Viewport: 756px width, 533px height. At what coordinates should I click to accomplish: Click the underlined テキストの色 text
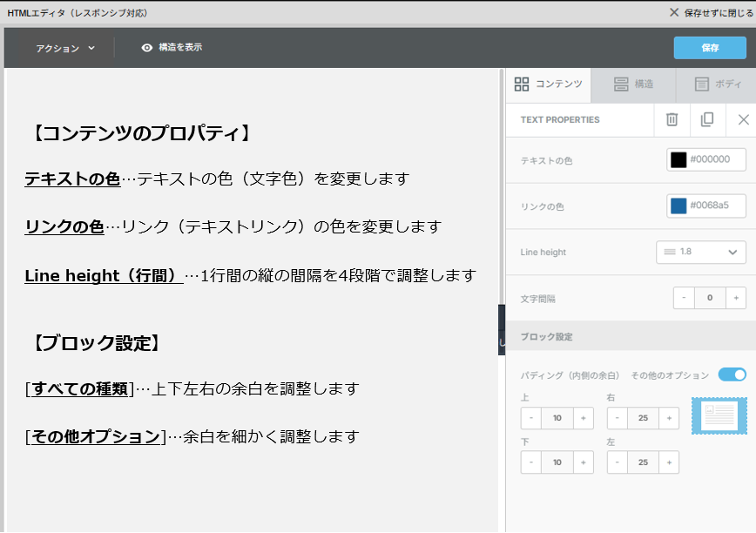pos(72,179)
